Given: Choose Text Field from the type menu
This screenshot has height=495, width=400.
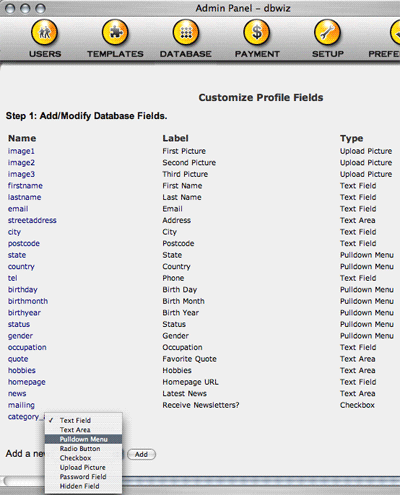Looking at the screenshot, I should [x=83, y=420].
